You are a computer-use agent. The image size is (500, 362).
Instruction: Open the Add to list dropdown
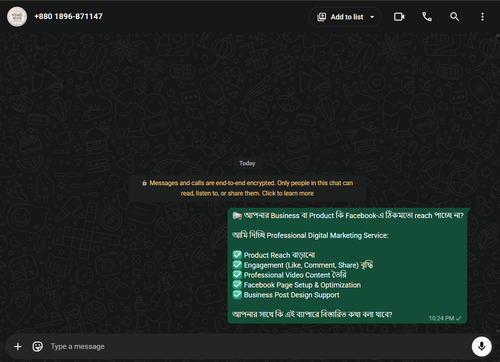point(345,17)
